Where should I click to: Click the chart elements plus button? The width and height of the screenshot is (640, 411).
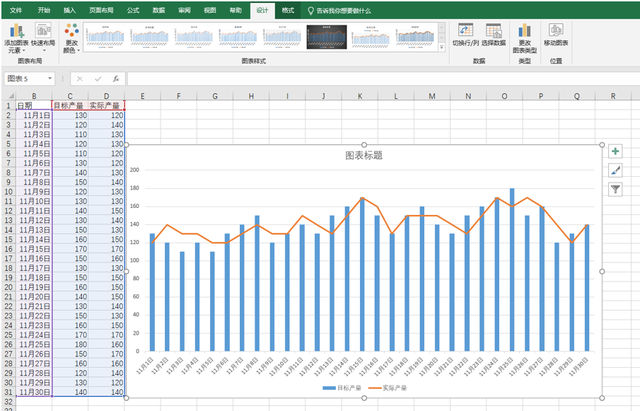pyautogui.click(x=615, y=152)
